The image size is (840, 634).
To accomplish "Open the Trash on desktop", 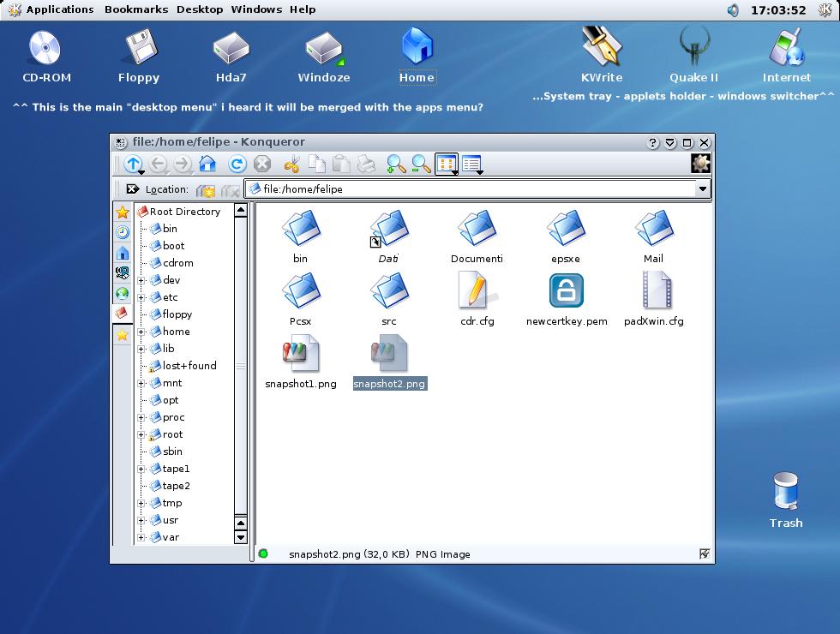I will point(786,500).
